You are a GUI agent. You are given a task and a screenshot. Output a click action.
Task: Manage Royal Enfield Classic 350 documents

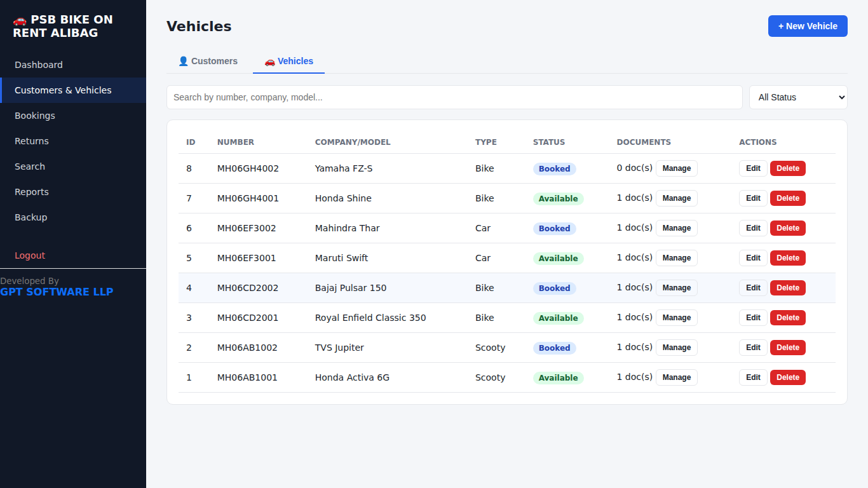tap(677, 318)
